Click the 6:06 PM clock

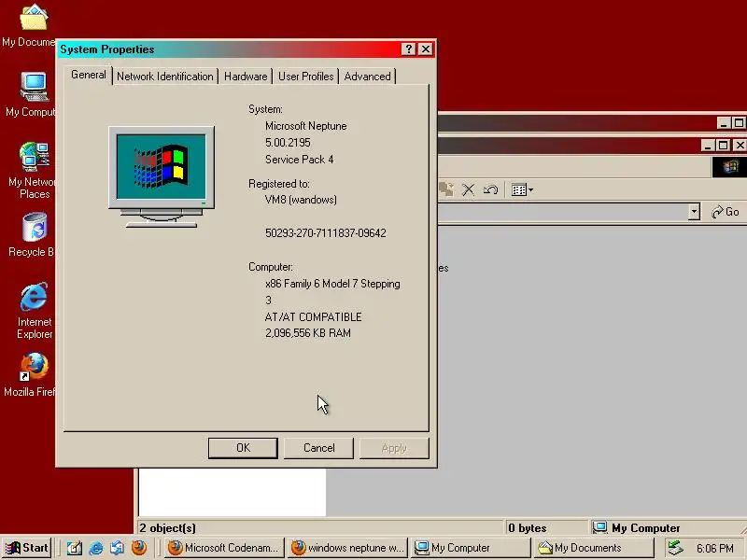(x=714, y=549)
